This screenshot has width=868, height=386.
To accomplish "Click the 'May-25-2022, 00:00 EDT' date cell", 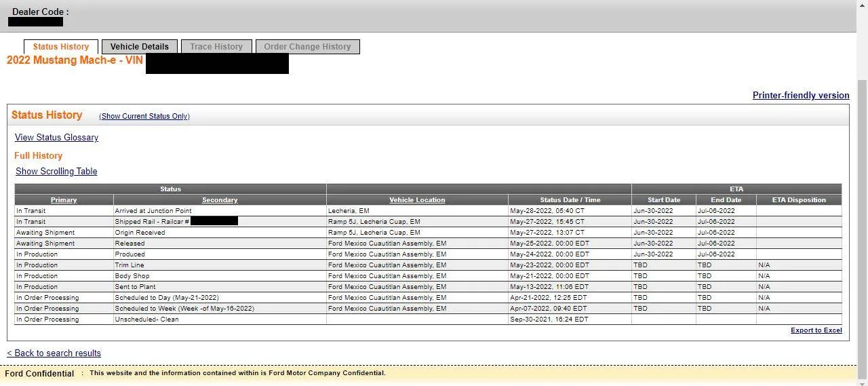I will tap(570, 244).
